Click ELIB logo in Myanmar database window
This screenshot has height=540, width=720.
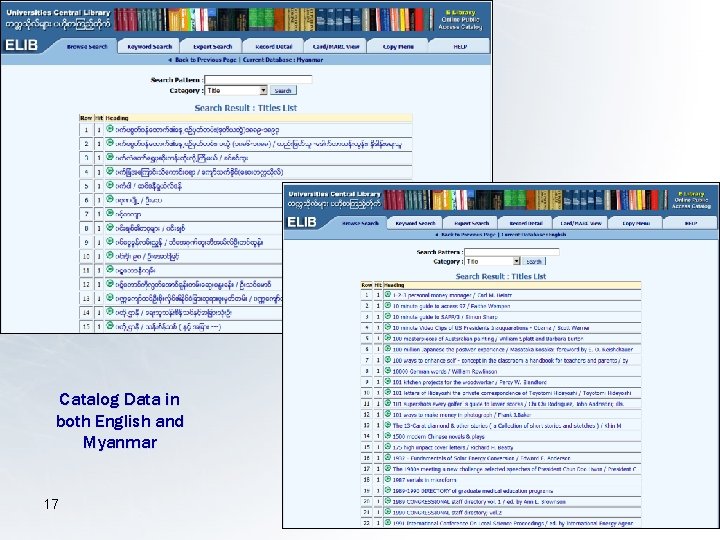pyautogui.click(x=22, y=45)
